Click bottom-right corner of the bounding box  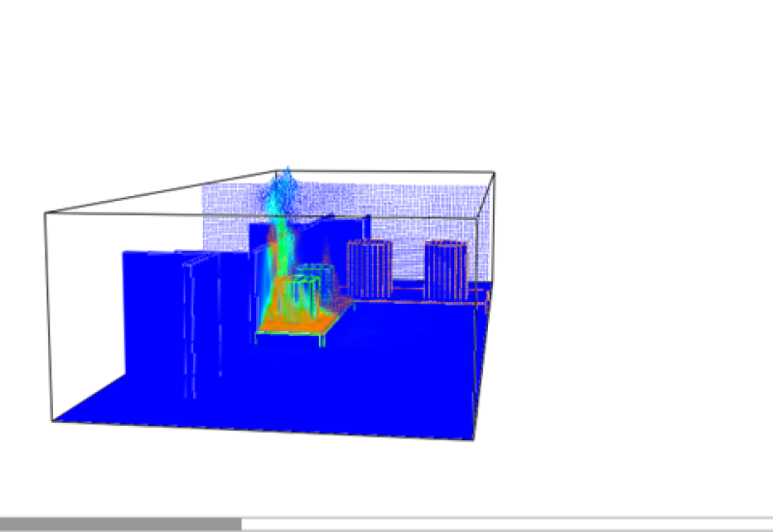point(473,440)
